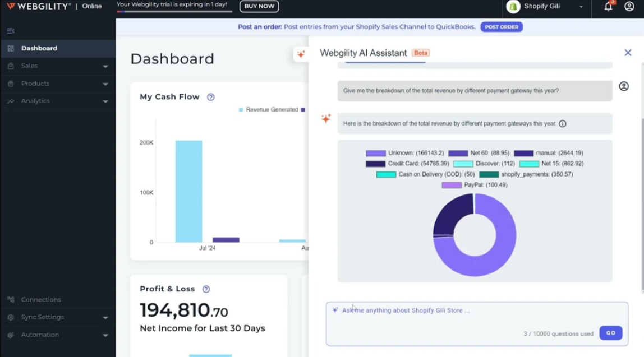The width and height of the screenshot is (644, 357).
Task: Toggle the Unknown legend swatch
Action: (376, 153)
